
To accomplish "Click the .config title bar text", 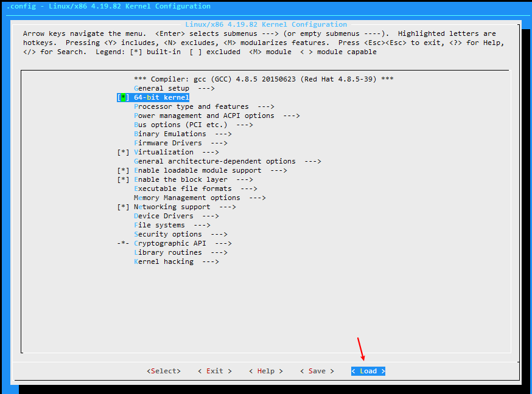I will [x=108, y=7].
